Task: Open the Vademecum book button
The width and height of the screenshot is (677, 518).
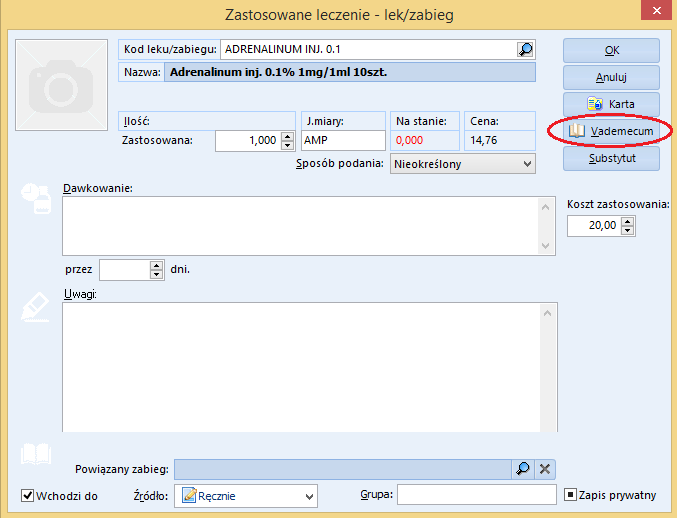Action: (611, 131)
